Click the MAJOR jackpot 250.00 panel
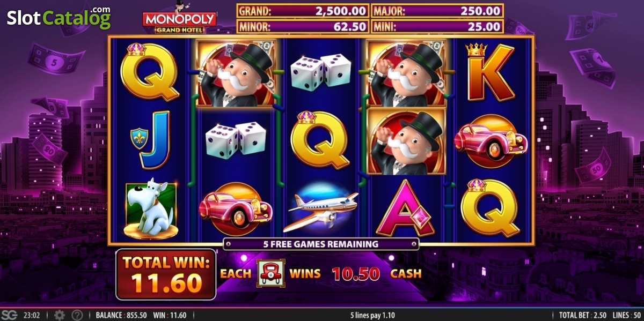The width and height of the screenshot is (644, 321). [437, 11]
